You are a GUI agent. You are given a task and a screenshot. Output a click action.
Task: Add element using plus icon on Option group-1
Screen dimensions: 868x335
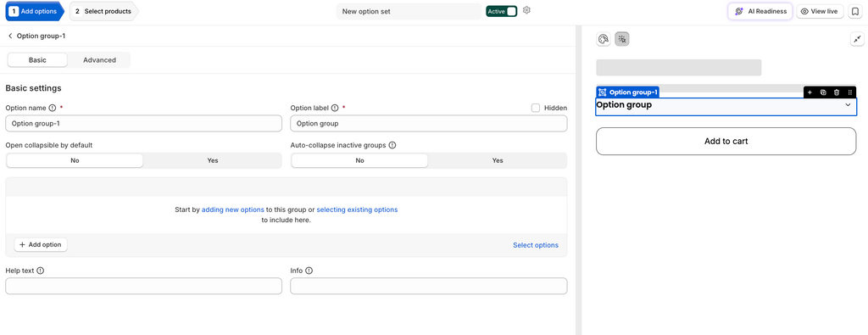810,92
